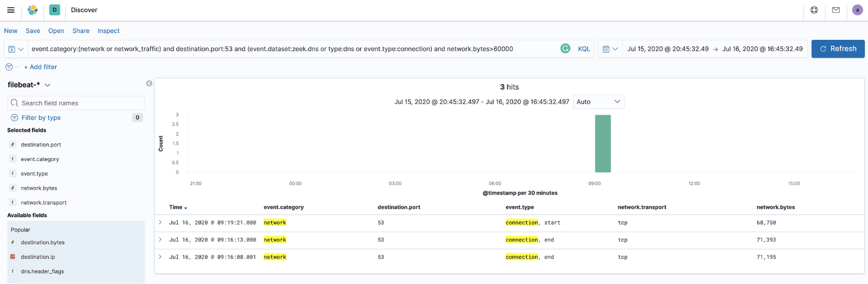Click the Elastic logo icon
This screenshot has width=868, height=284.
point(33,10)
